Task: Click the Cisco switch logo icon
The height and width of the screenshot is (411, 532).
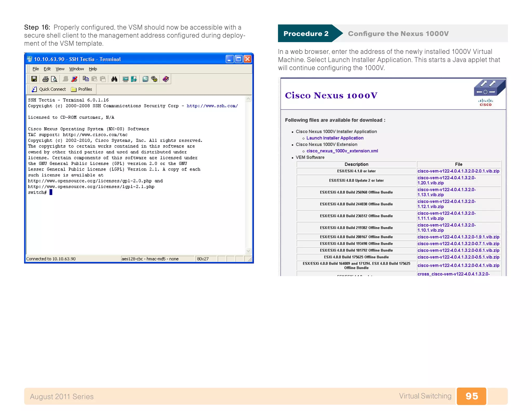Action: click(x=489, y=88)
